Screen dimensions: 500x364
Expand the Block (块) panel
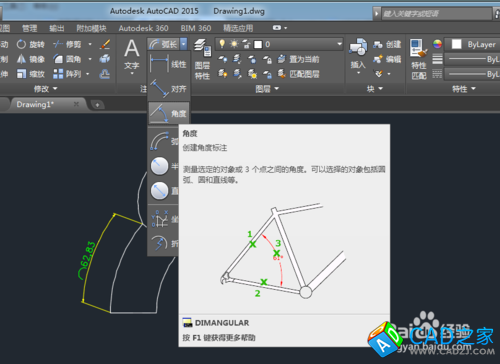[375, 89]
